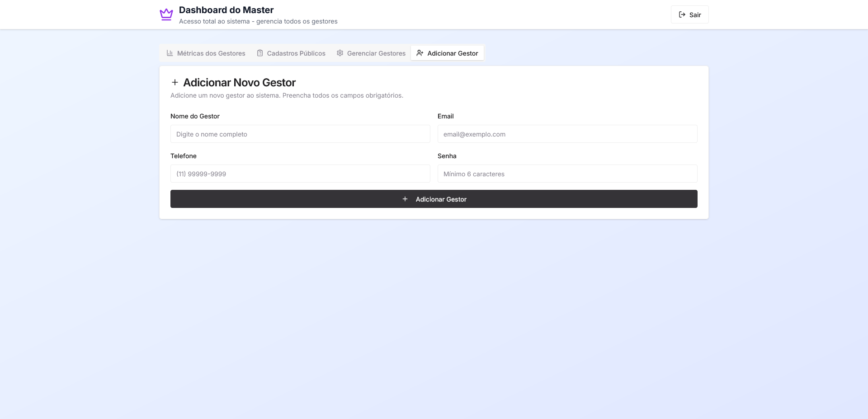Switch to the Métricas dos Gestores tab
Viewport: 868px width, 419px height.
coord(211,53)
